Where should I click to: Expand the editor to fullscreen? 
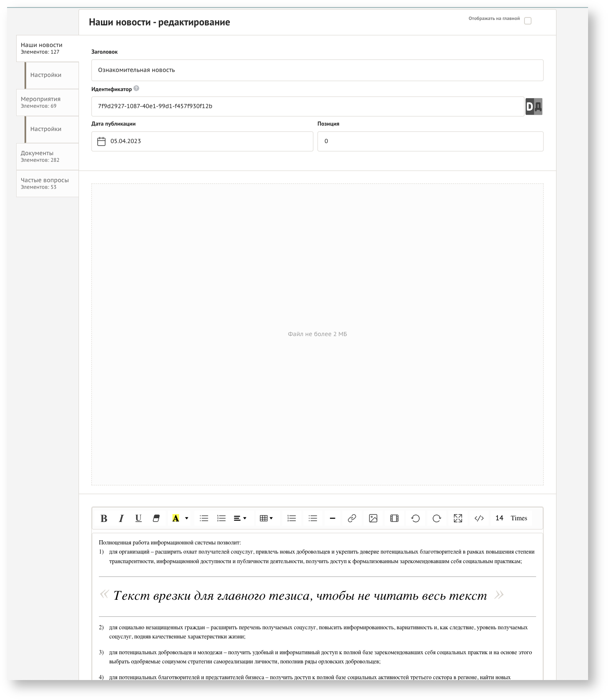(x=458, y=518)
